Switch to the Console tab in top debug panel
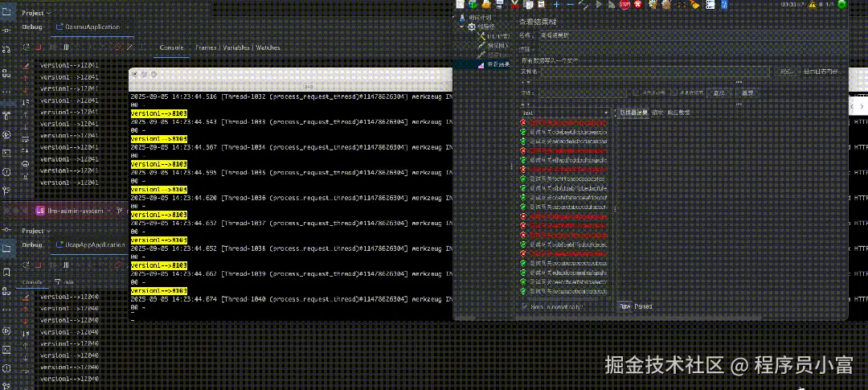 [x=172, y=47]
